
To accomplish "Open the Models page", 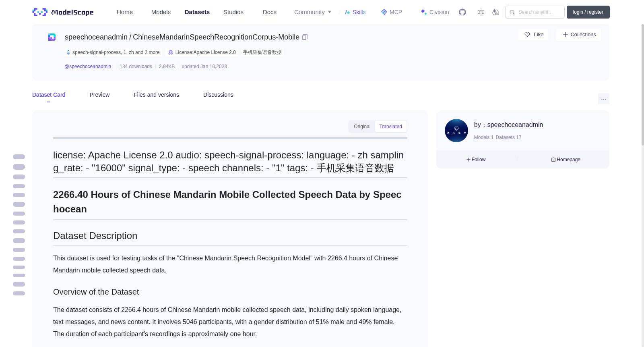I will coord(161,12).
